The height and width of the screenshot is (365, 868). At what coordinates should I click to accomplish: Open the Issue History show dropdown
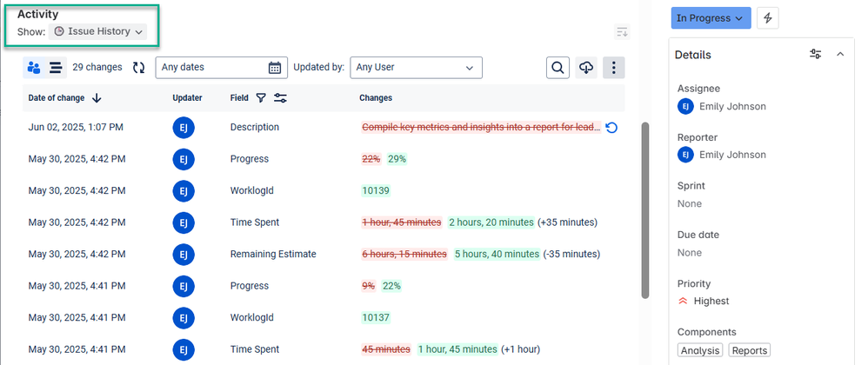98,31
